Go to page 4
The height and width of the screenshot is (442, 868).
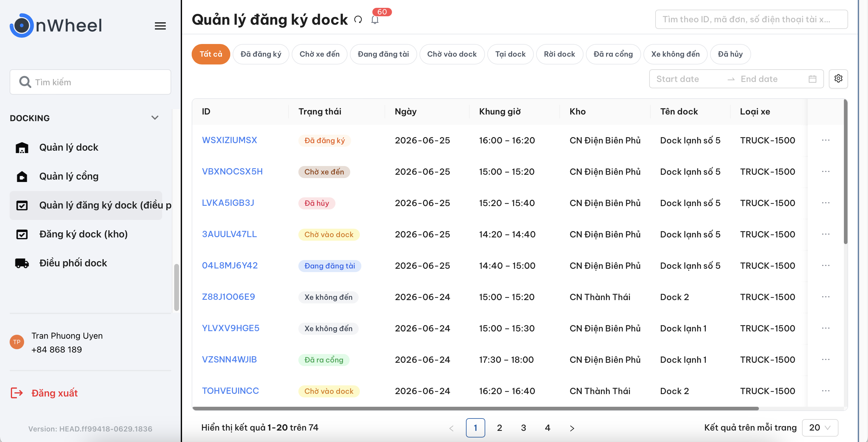coord(548,428)
